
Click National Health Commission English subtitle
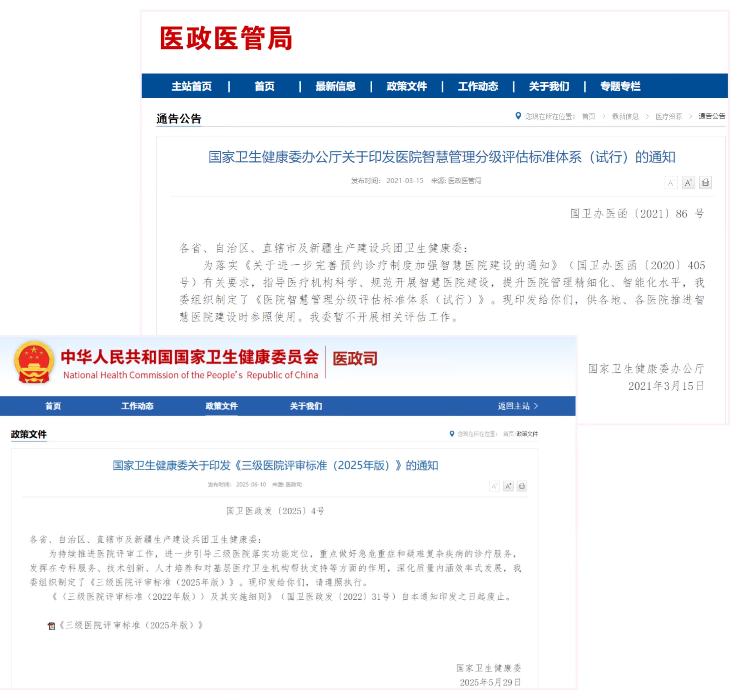[191, 375]
